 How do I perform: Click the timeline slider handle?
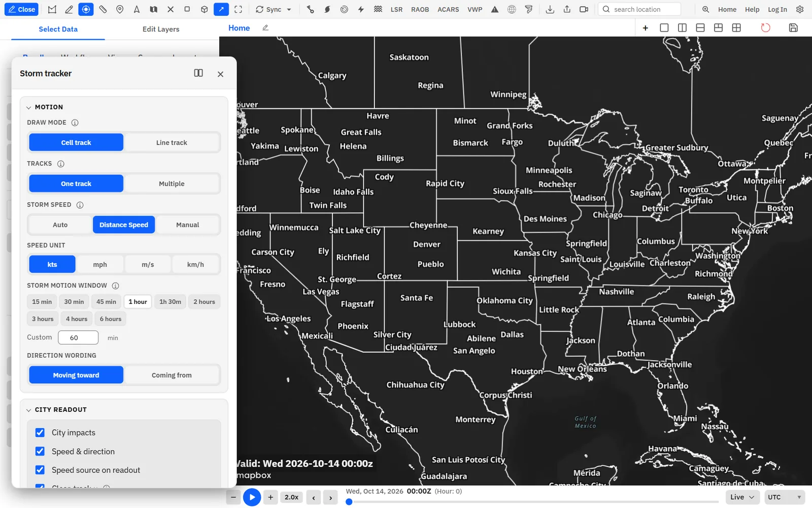pyautogui.click(x=349, y=502)
